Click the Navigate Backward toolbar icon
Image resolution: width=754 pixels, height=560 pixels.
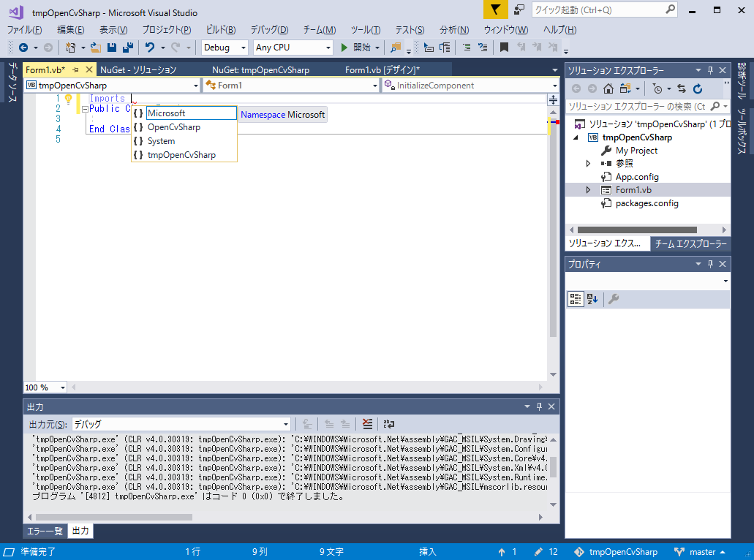click(23, 47)
